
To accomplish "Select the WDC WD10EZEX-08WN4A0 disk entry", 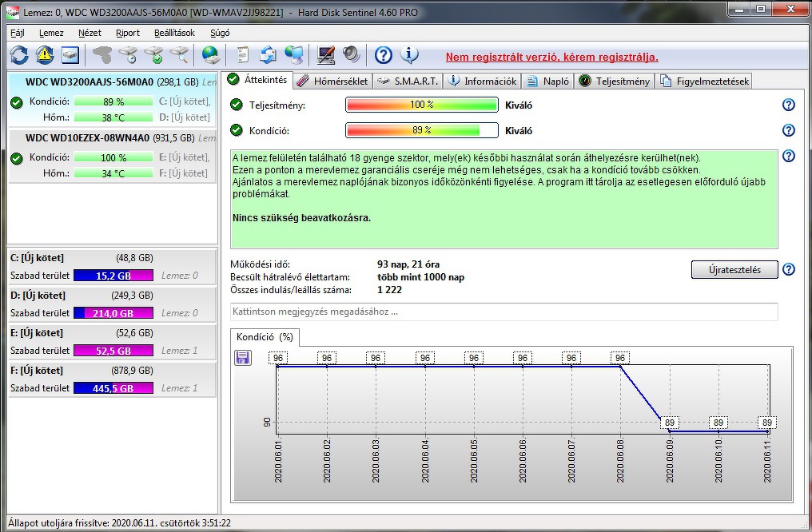I will click(113, 156).
